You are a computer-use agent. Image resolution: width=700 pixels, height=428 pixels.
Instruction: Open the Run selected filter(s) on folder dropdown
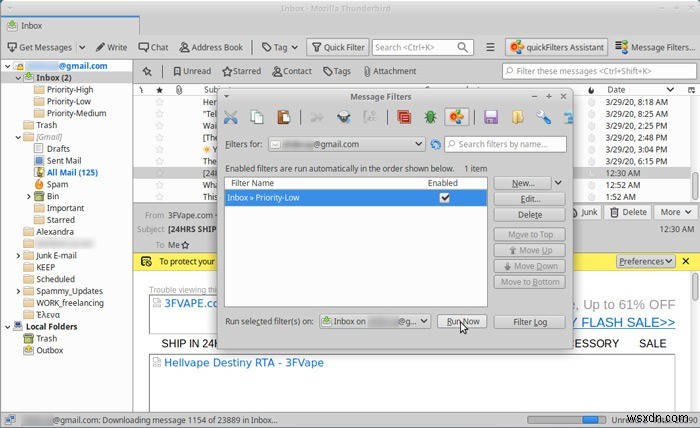click(x=375, y=321)
